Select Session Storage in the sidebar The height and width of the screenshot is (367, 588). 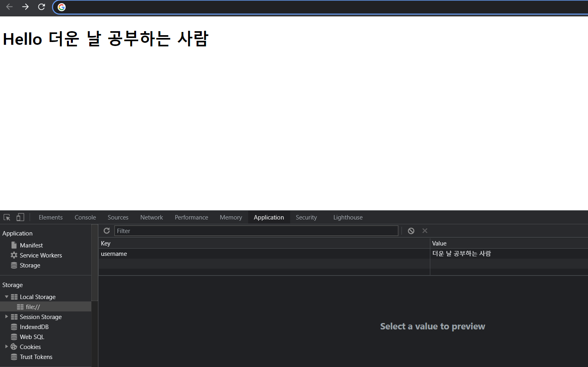click(41, 317)
